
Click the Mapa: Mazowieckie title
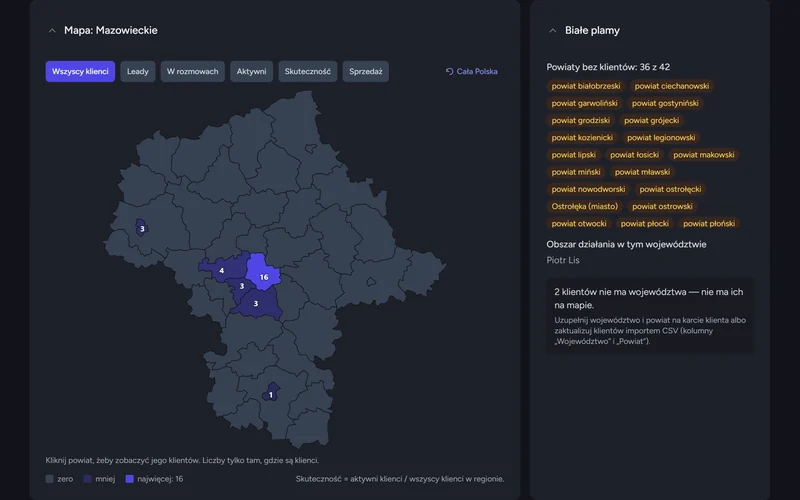[111, 31]
